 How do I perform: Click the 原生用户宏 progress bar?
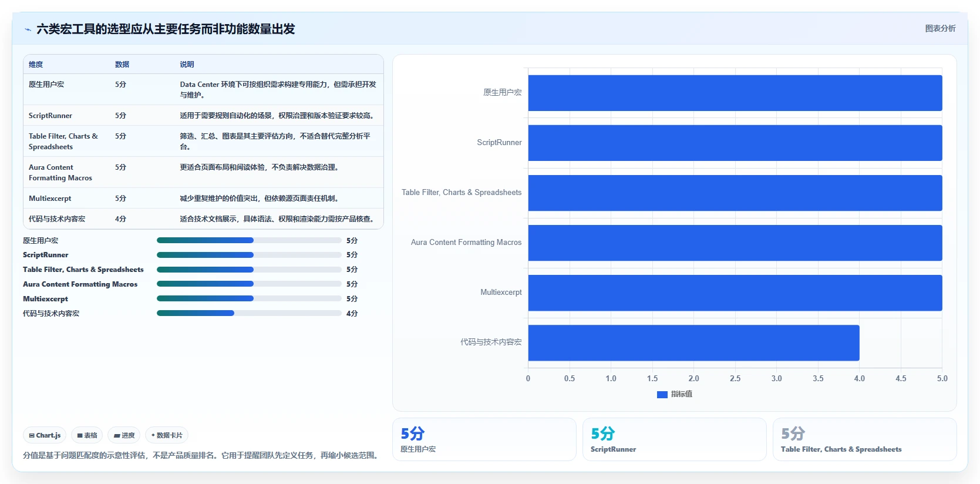point(249,240)
